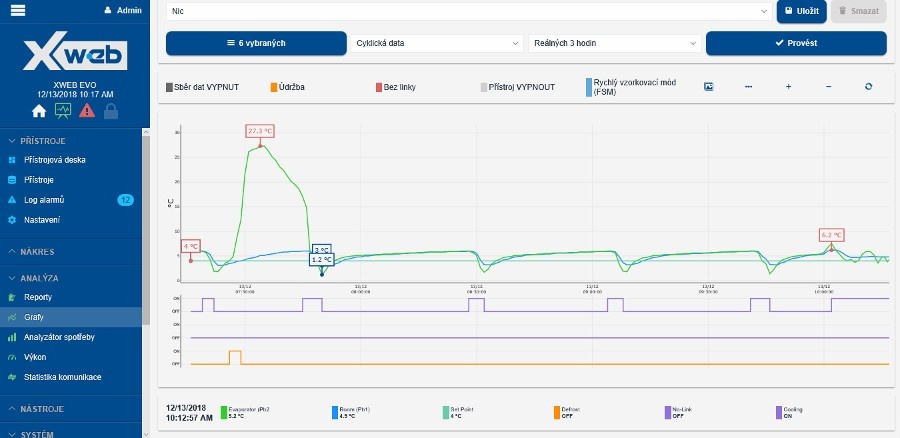
Task: Open the hamburger menu in the sidebar
Action: pos(17,10)
